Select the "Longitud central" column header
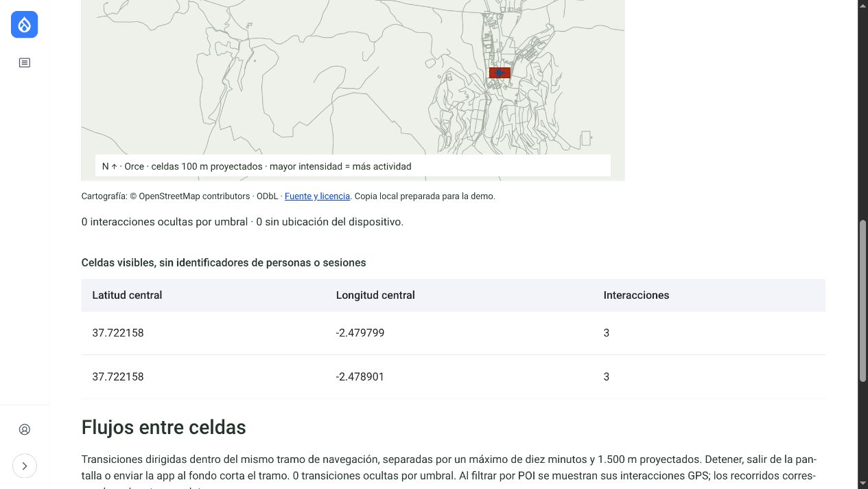Screen dimensions: 868x489 click(375, 295)
